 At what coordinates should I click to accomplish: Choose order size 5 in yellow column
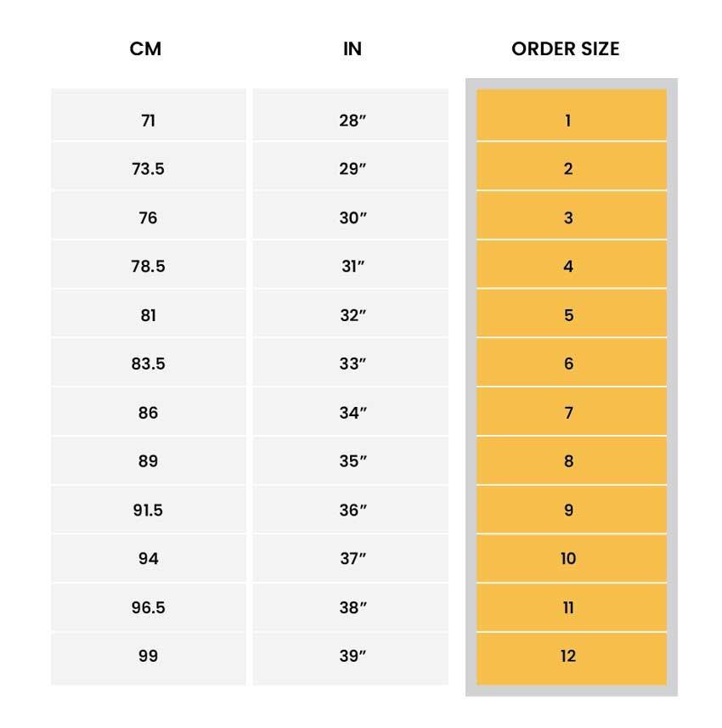click(569, 315)
